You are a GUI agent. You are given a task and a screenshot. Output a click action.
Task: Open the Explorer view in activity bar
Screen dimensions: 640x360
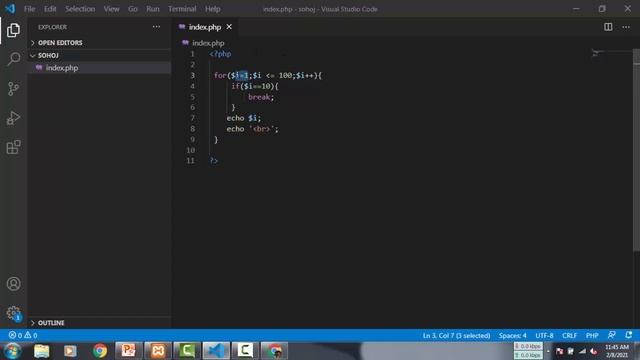tap(13, 30)
